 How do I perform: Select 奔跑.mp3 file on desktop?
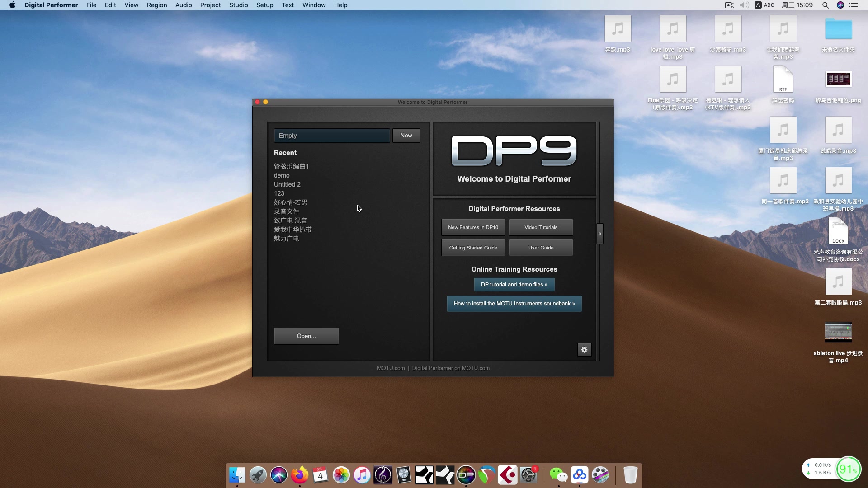[x=618, y=29]
